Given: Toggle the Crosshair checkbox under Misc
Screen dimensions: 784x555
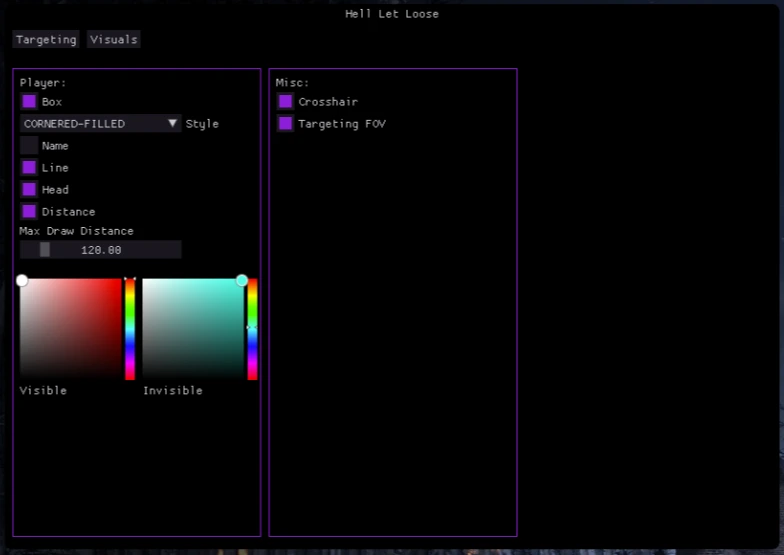Looking at the screenshot, I should [x=286, y=102].
